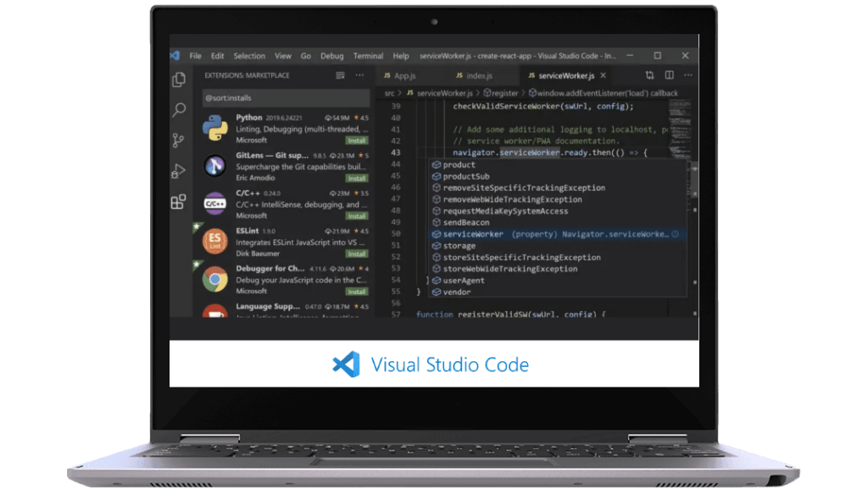Install the GitLens extension

click(x=357, y=178)
